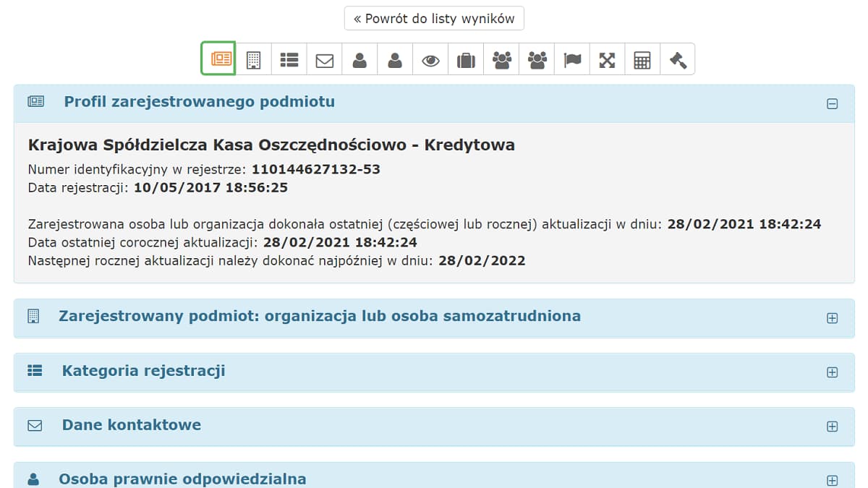Click the gavel icon in the toolbar

point(678,59)
